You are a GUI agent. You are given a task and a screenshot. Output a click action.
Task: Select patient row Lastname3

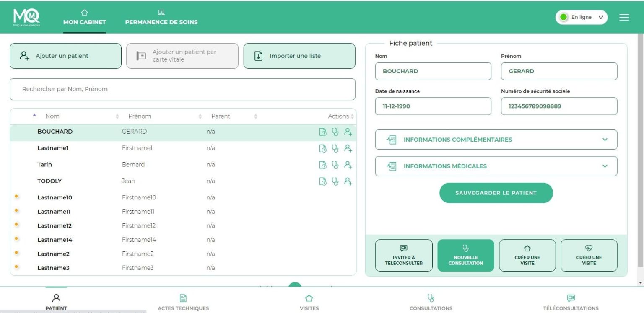pos(183,268)
